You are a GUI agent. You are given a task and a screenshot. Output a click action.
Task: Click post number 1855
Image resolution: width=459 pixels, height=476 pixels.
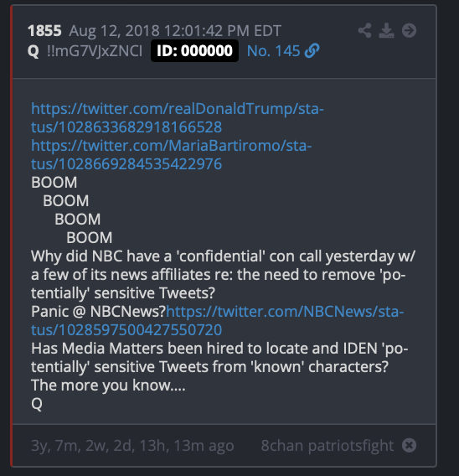(44, 31)
